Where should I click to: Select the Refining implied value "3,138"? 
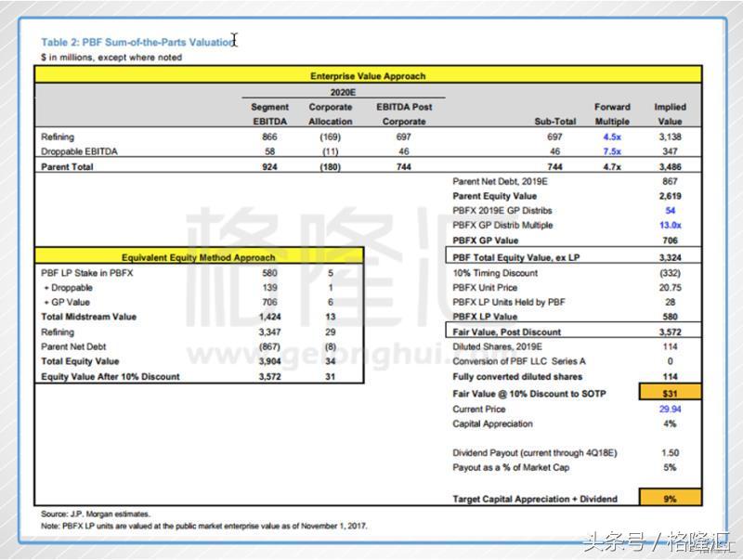click(670, 137)
